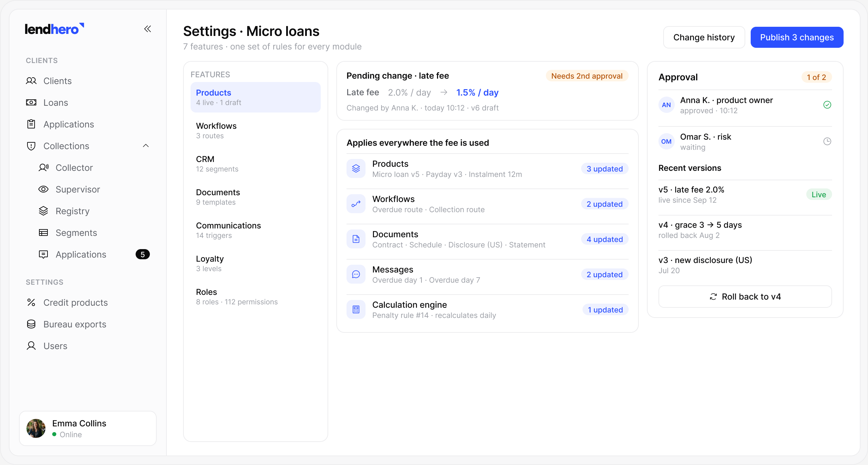Select the Products feature
Viewport: 868px width, 465px height.
click(256, 97)
